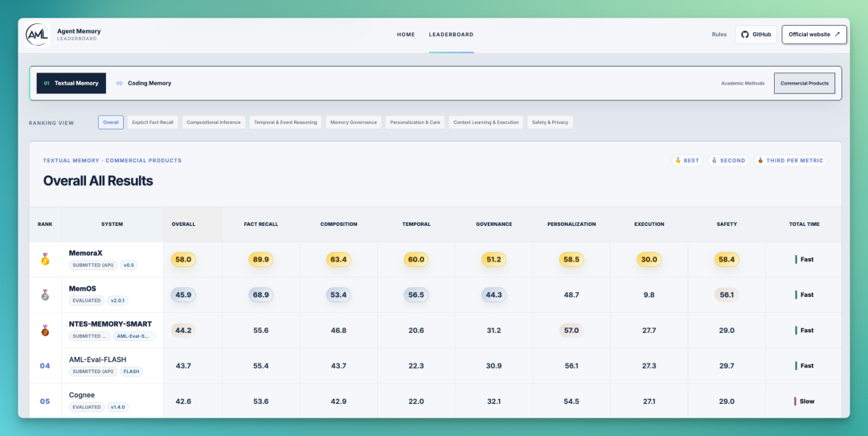Viewport: 868px width, 436px height.
Task: Sort by the Fact Recall column header
Action: [260, 224]
